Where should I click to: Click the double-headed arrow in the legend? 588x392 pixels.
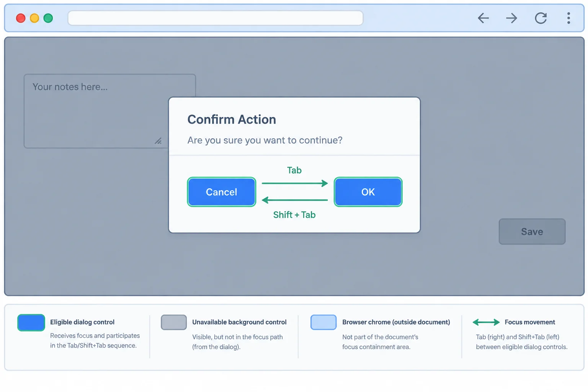coord(486,322)
